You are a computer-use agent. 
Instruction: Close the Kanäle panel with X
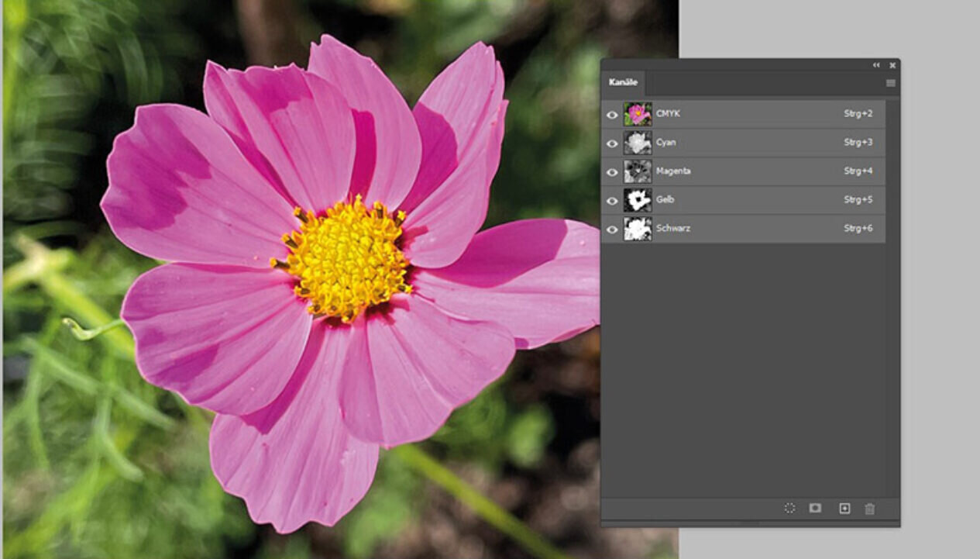coord(892,66)
